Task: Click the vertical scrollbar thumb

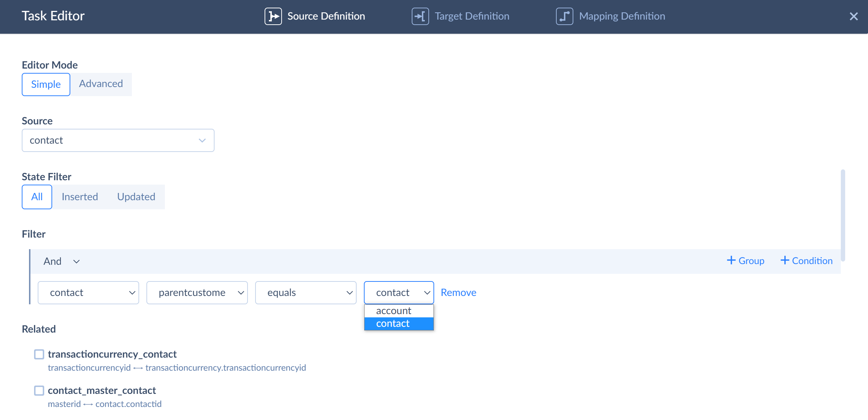Action: (843, 215)
